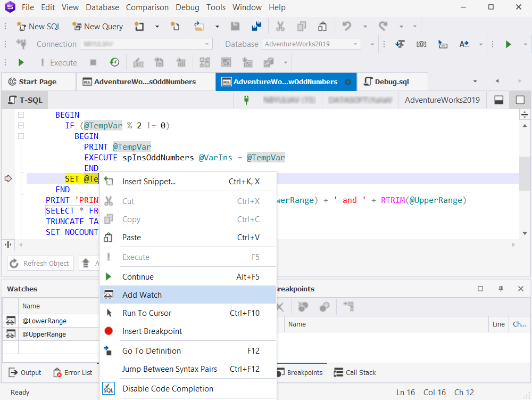The height and width of the screenshot is (400, 532).
Task: Click the Name column header in Watches
Action: click(59, 306)
